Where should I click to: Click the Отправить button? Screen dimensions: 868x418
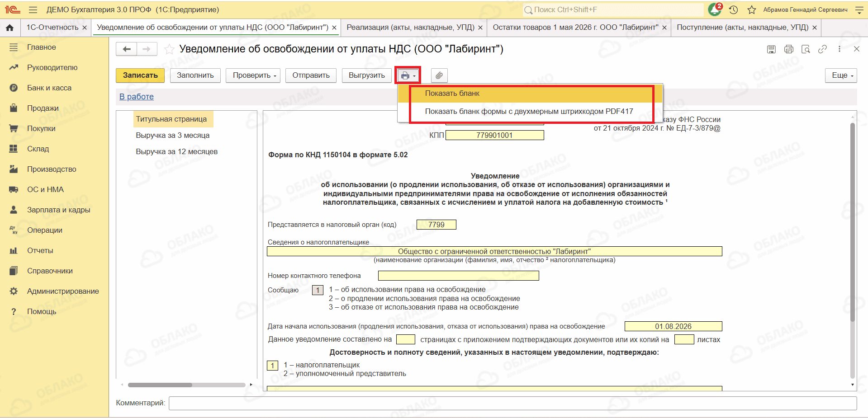pyautogui.click(x=311, y=75)
